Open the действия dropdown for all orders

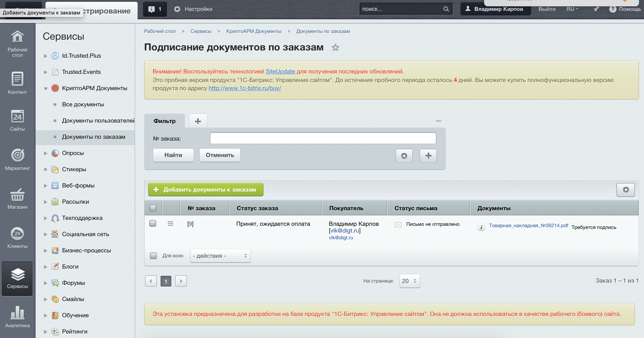[219, 256]
